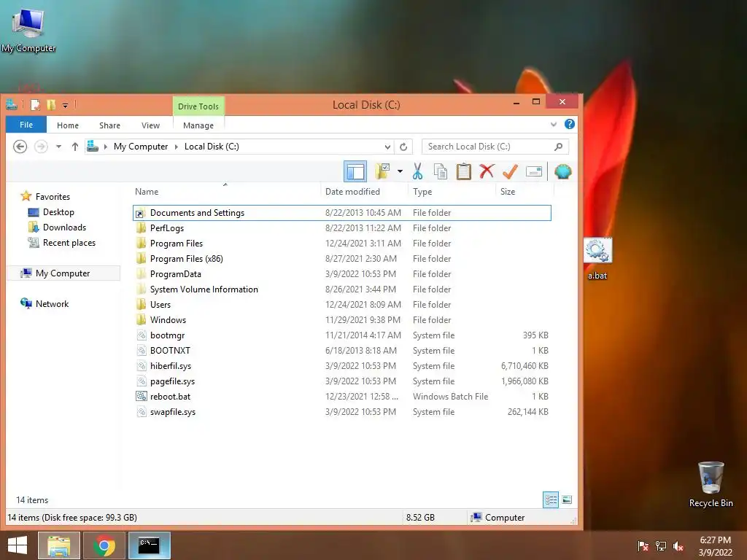Expand the arrow after My Computer breadcrumb
Image resolution: width=747 pixels, height=560 pixels.
tap(177, 147)
